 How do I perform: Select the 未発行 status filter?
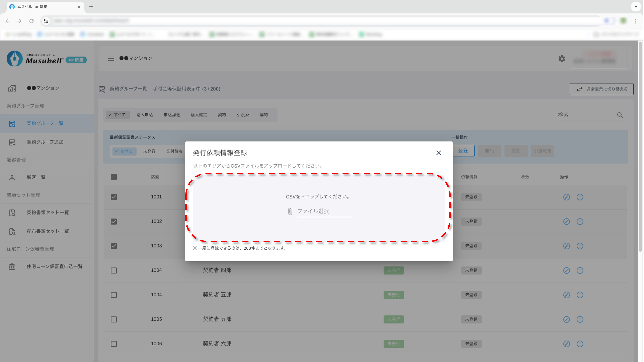coord(149,151)
